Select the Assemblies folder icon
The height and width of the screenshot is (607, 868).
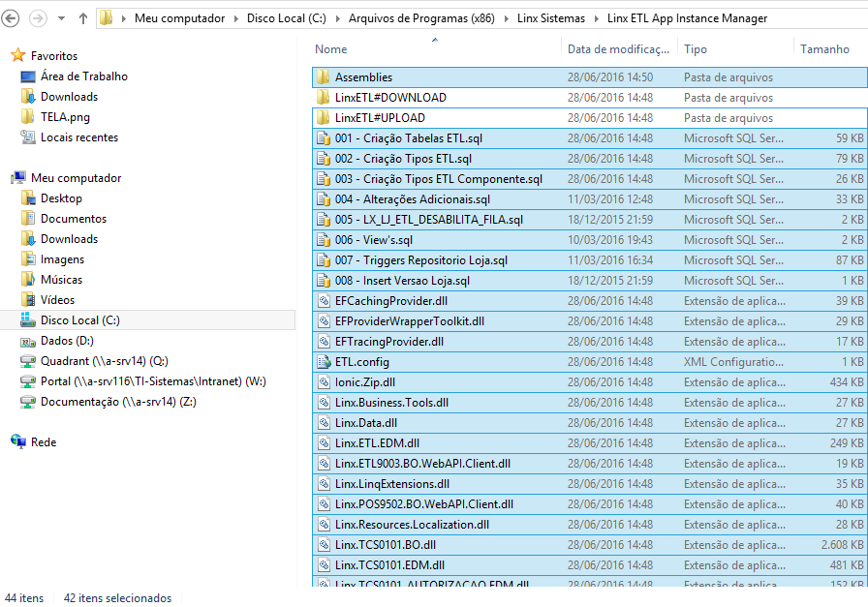coord(324,77)
